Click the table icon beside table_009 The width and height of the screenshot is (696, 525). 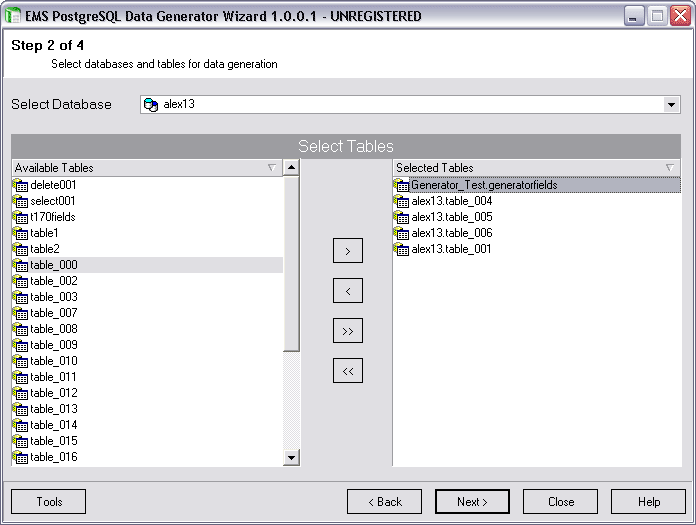[20, 345]
